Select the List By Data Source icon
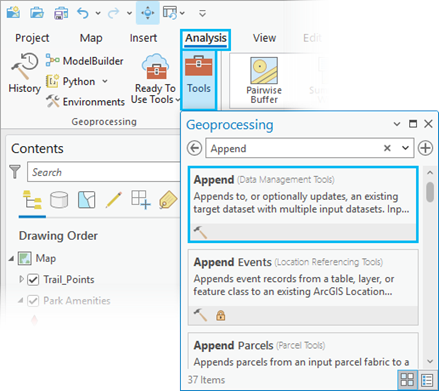The height and width of the screenshot is (391, 439). (x=59, y=199)
